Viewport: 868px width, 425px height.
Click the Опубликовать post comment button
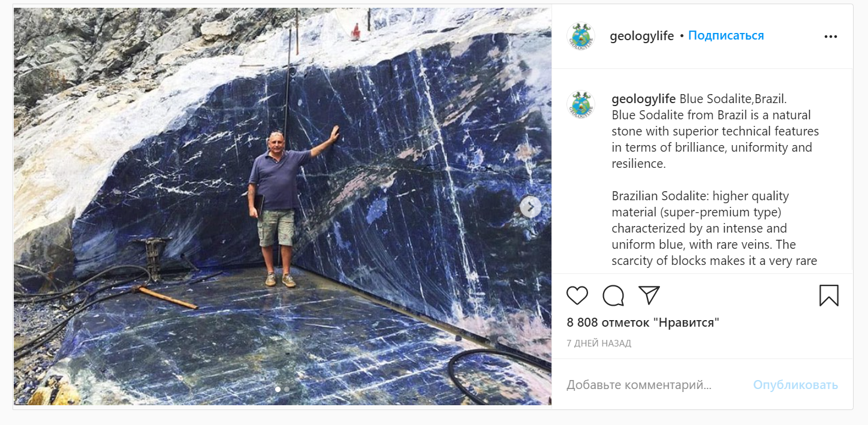pos(795,385)
